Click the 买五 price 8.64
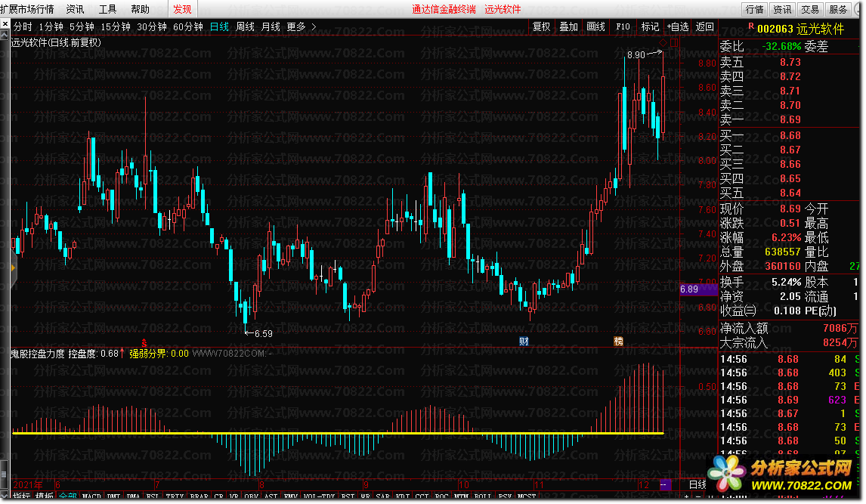The width and height of the screenshot is (866, 504). pos(790,193)
